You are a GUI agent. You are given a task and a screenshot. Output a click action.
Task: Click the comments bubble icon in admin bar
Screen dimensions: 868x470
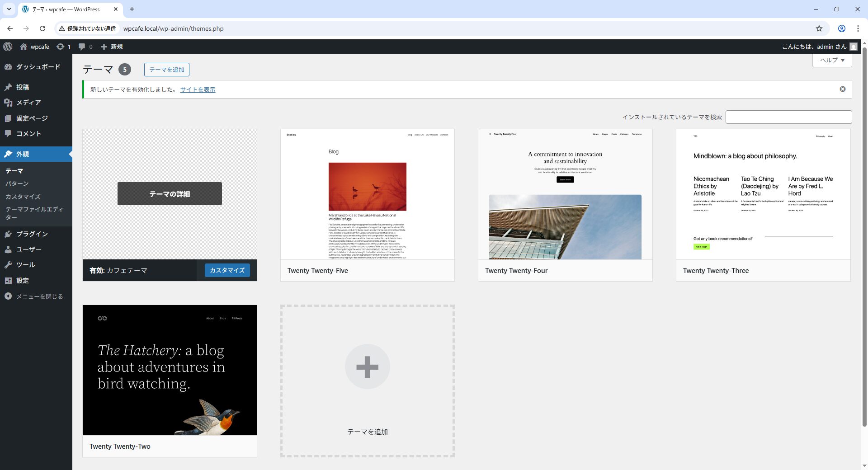82,47
